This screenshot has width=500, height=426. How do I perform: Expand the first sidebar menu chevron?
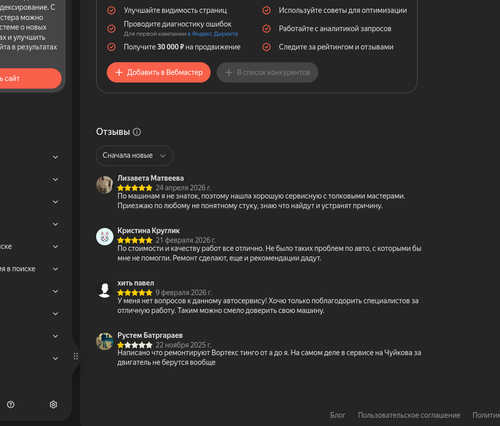(55, 157)
